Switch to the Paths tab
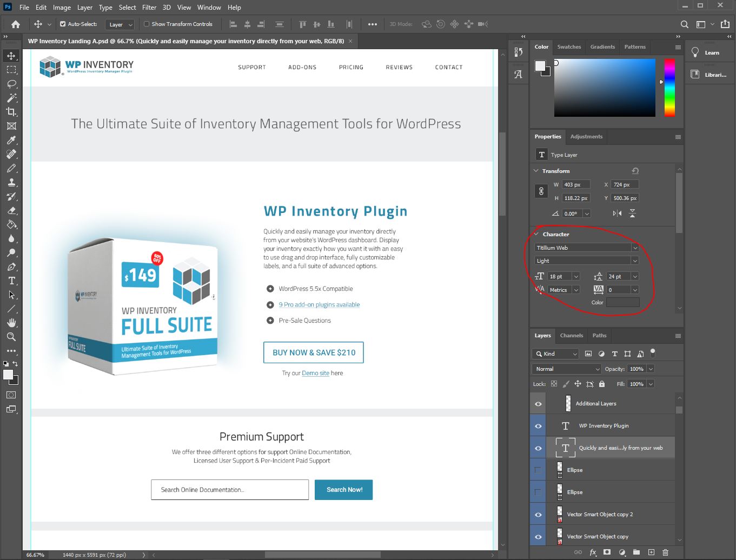Screen dimensions: 736x560 click(x=599, y=336)
